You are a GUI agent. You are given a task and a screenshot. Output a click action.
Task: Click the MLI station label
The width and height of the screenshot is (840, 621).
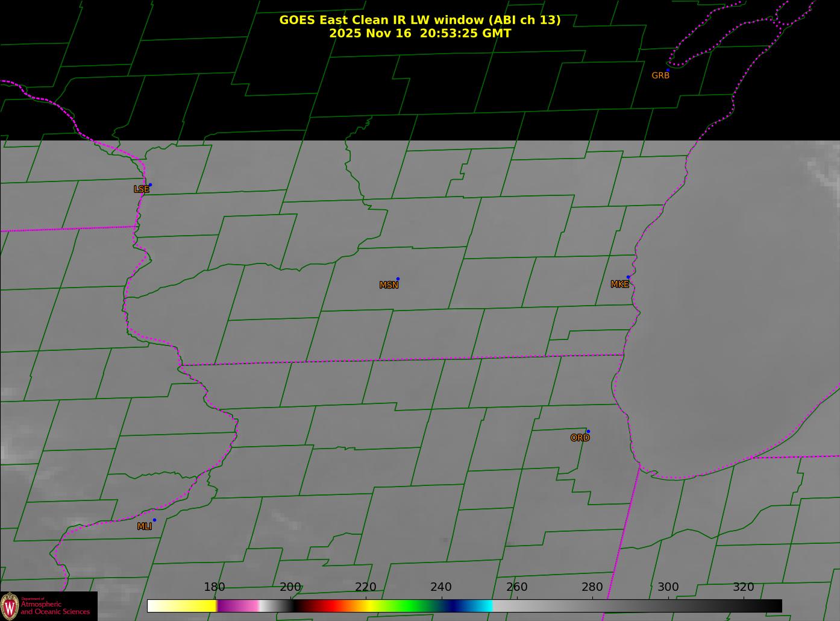tap(145, 526)
